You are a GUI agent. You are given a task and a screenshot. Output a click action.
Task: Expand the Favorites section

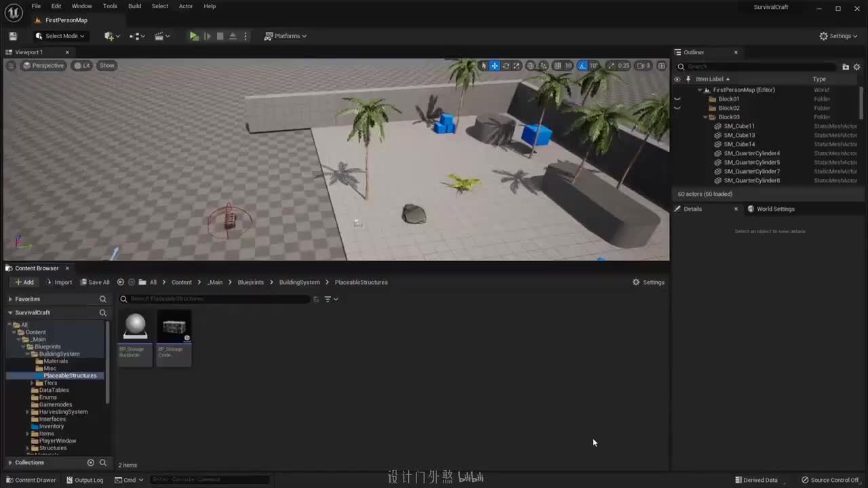pyautogui.click(x=10, y=299)
